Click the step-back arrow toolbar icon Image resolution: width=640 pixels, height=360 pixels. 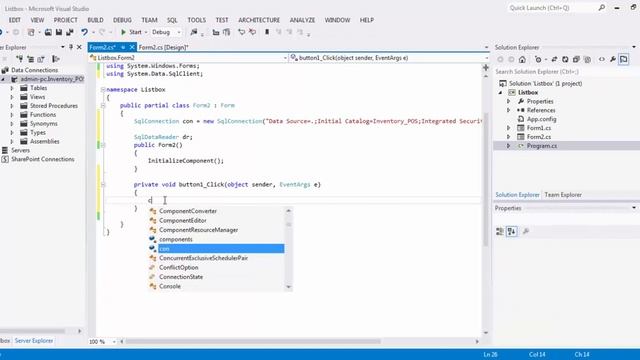[242, 32]
